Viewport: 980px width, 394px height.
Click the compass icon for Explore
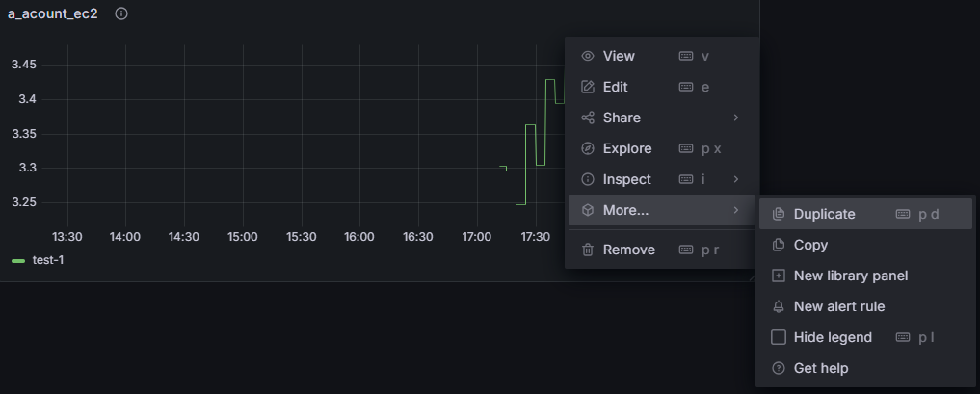(588, 148)
